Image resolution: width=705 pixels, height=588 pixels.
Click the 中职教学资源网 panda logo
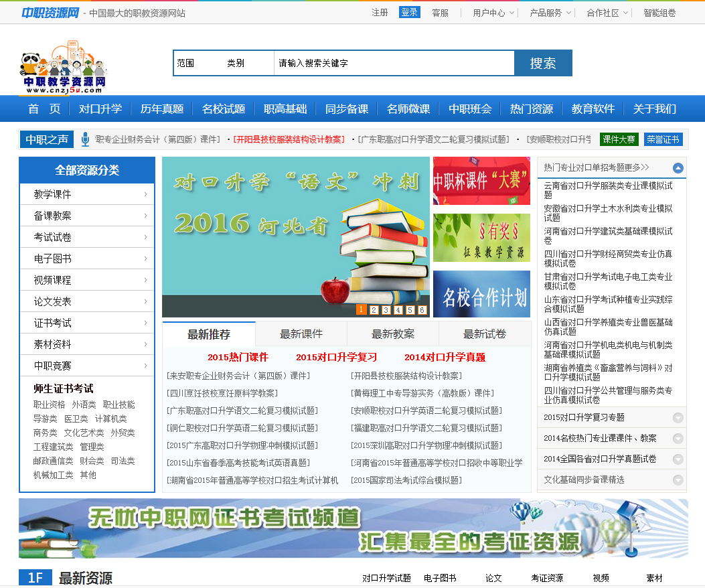[x=63, y=65]
